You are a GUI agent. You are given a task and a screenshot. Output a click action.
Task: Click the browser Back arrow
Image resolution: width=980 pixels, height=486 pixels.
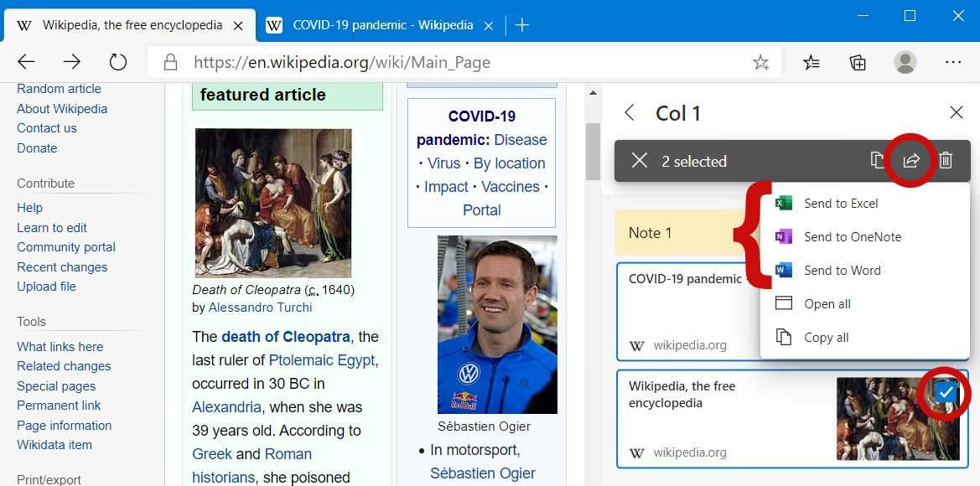pyautogui.click(x=26, y=61)
